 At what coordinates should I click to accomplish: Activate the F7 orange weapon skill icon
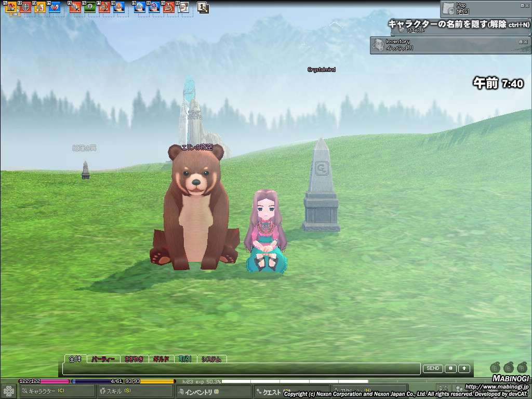[x=104, y=7]
